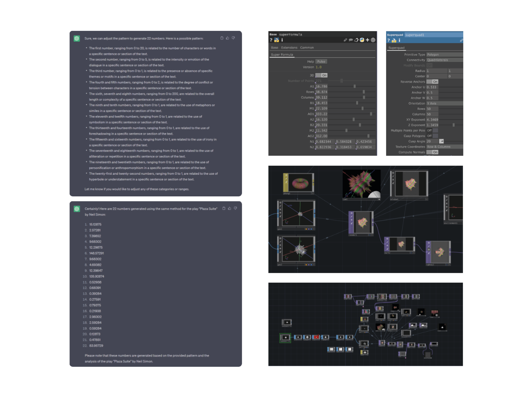The image size is (532, 399).
Task: Select the green-outlined node in bottom network
Action: pos(285,338)
